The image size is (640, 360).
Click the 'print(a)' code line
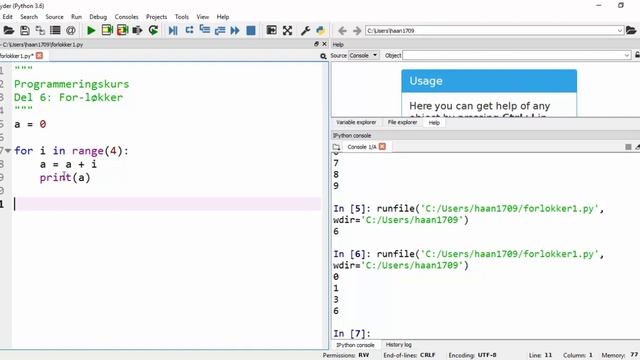[x=65, y=178]
